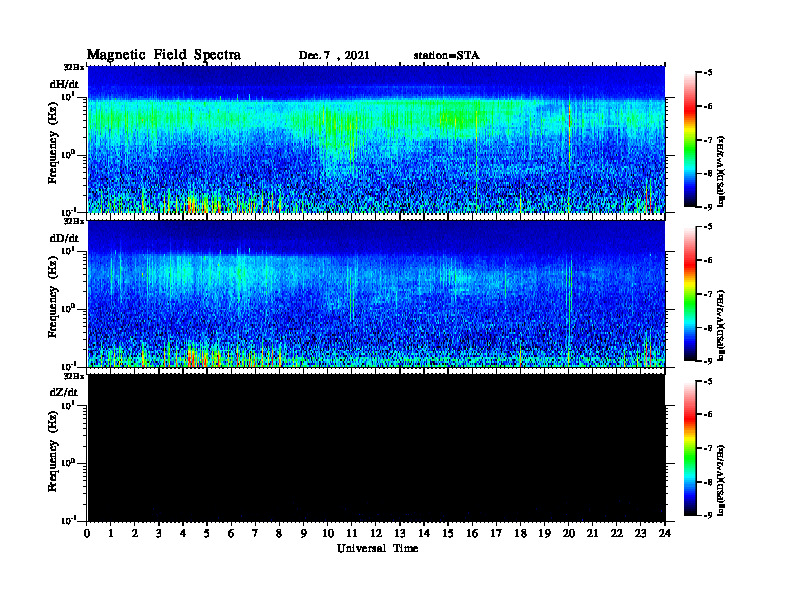This screenshot has height=612, width=792.
Task: Click hour tick label "5" on time axis
Action: point(207,533)
